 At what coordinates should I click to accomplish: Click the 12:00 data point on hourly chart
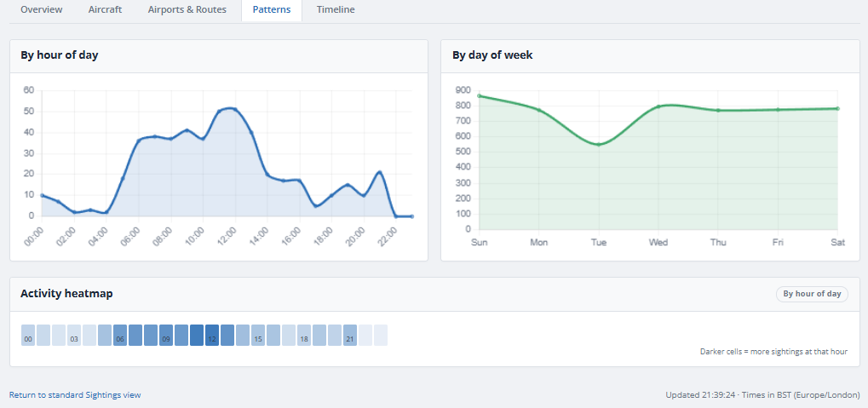(x=235, y=110)
